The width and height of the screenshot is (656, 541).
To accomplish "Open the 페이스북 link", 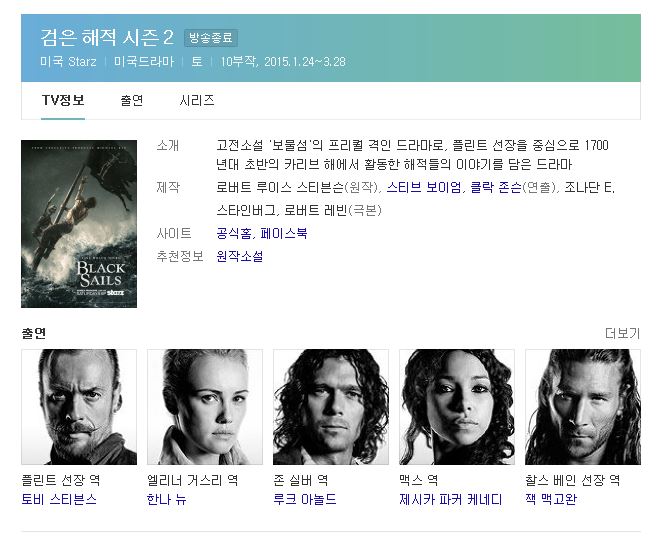I will tap(284, 233).
